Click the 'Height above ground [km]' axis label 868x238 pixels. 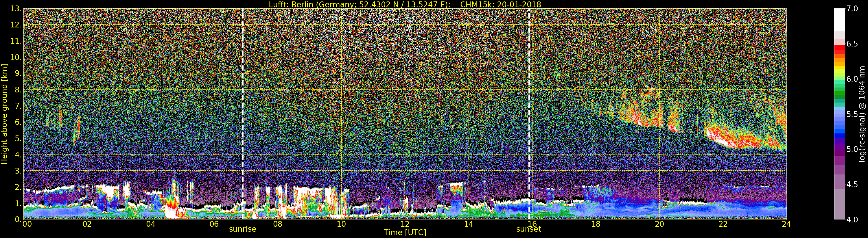pos(4,114)
